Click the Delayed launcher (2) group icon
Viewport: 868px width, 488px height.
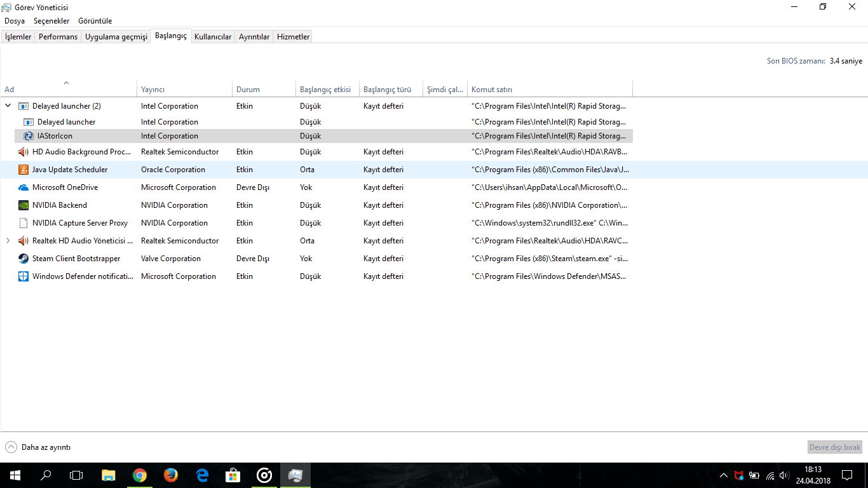pyautogui.click(x=24, y=106)
